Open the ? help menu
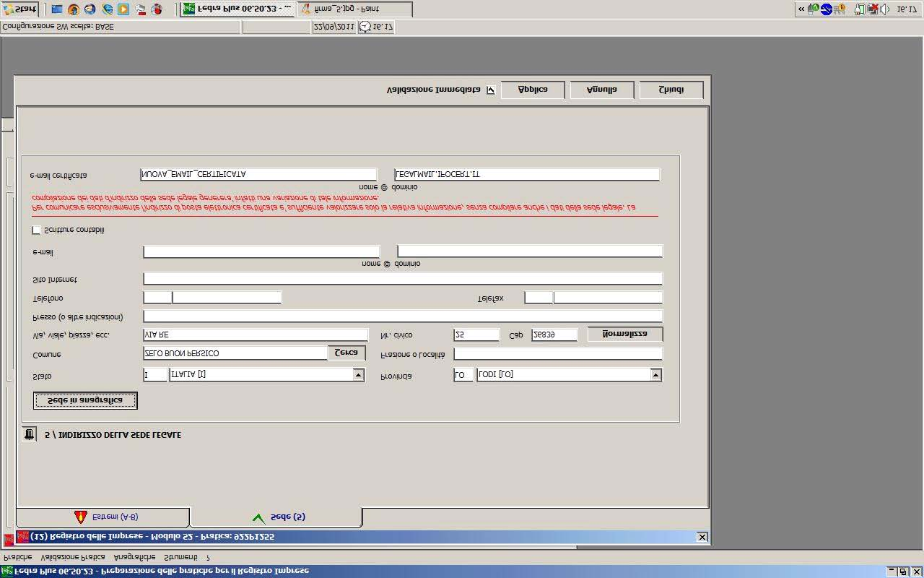This screenshot has height=578, width=924. [x=208, y=557]
